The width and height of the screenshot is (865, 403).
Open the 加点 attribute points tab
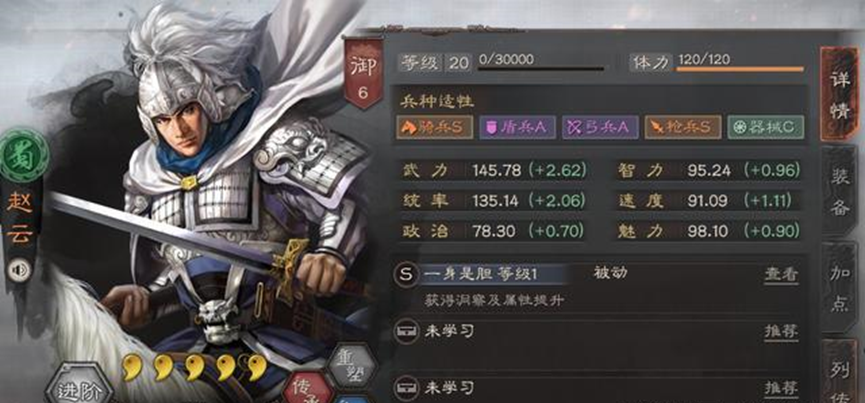(x=840, y=288)
